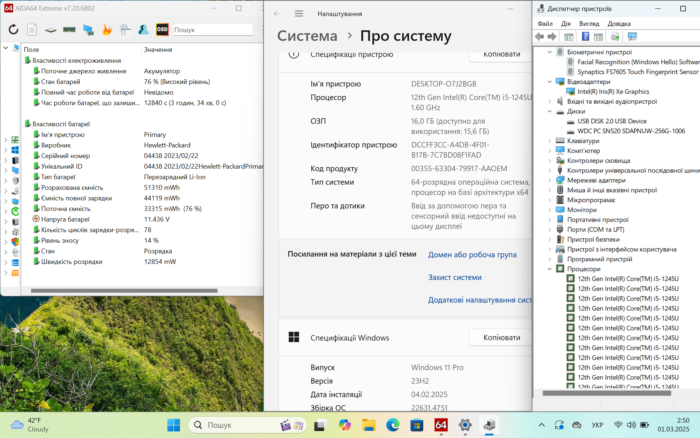Click the update driver icon in Device Manager toolbar
Screen dimensions: 700x438
pyautogui.click(x=615, y=37)
